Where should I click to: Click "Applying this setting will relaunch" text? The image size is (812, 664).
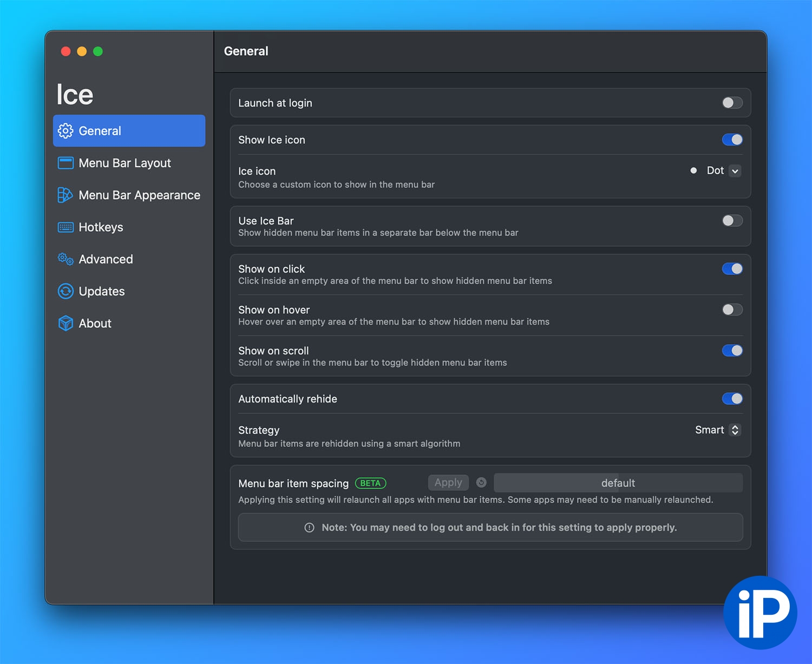coord(476,499)
